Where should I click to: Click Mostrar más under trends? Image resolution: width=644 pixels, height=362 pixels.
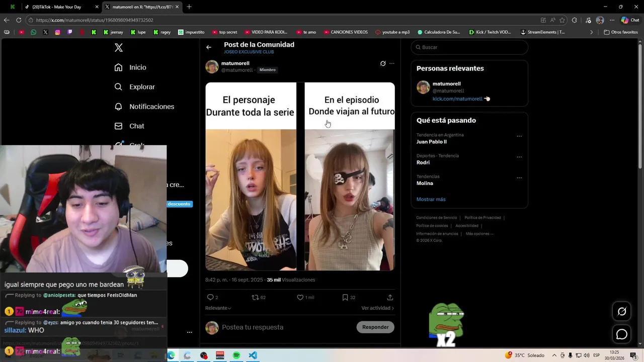[x=431, y=200]
